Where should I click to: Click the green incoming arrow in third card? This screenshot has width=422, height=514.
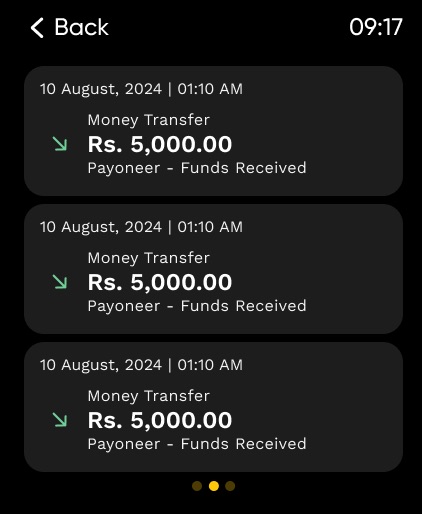point(60,420)
